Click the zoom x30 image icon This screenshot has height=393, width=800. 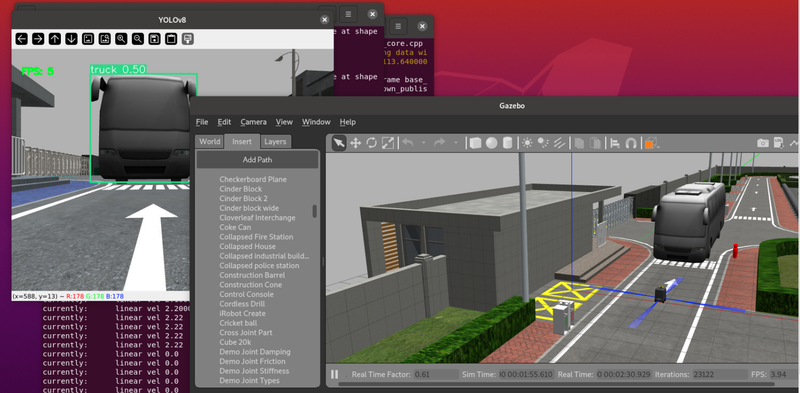click(x=105, y=39)
